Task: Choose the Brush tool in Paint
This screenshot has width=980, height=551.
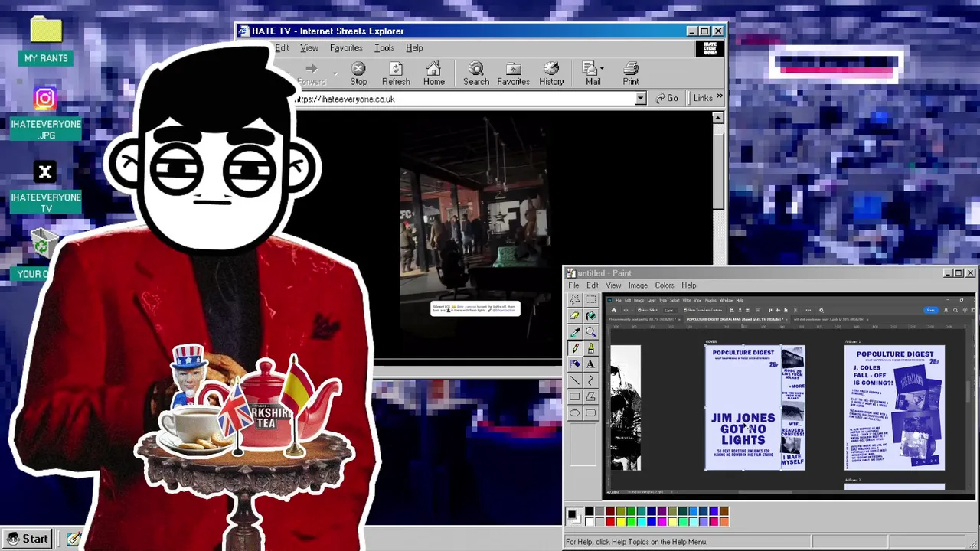Action: click(590, 347)
